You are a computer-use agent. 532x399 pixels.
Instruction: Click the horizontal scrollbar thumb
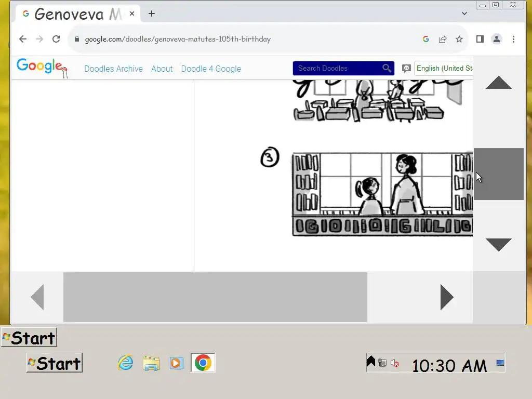[215, 297]
